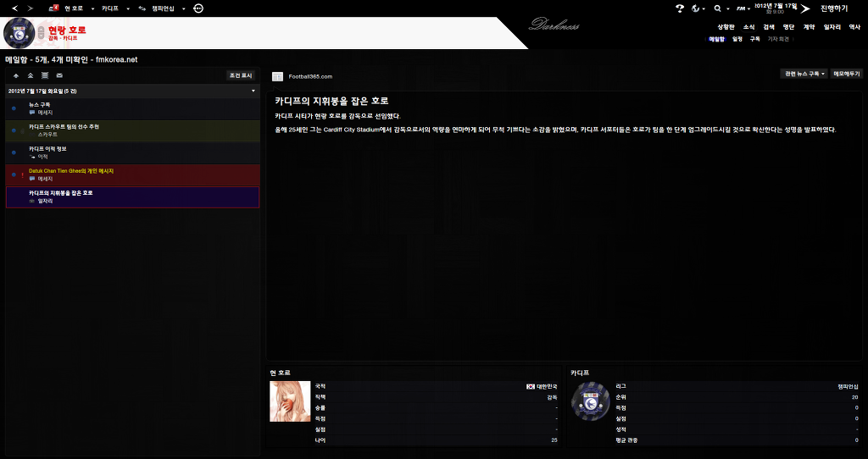
Task: Click the envelope icon in inbox toolbar
Action: click(x=59, y=75)
